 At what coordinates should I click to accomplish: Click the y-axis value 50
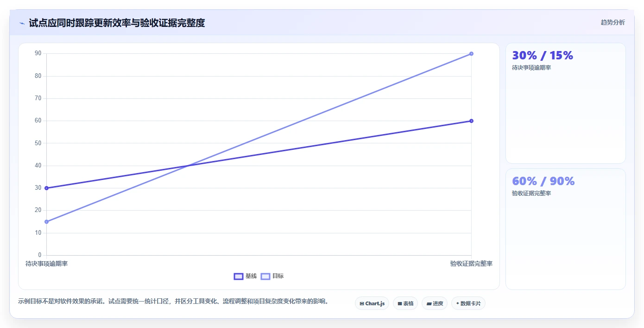point(38,143)
